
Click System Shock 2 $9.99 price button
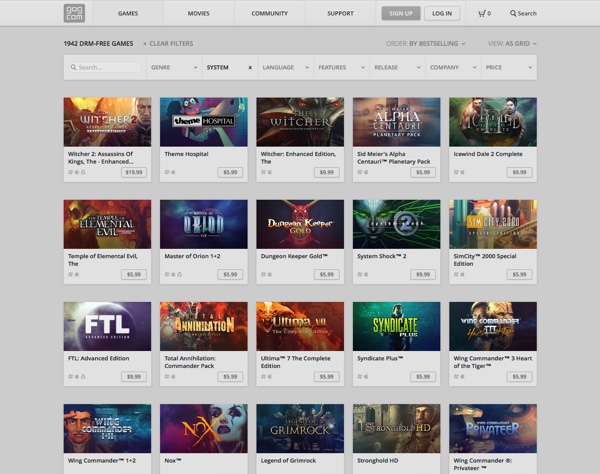pos(423,274)
